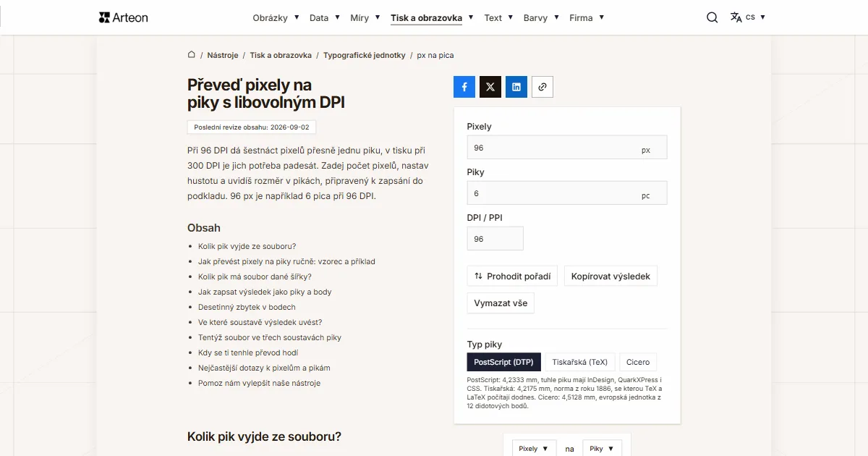868x456 pixels.
Task: Jump to 'Kolik pik má soubor dané šířky?'
Action: click(x=255, y=276)
